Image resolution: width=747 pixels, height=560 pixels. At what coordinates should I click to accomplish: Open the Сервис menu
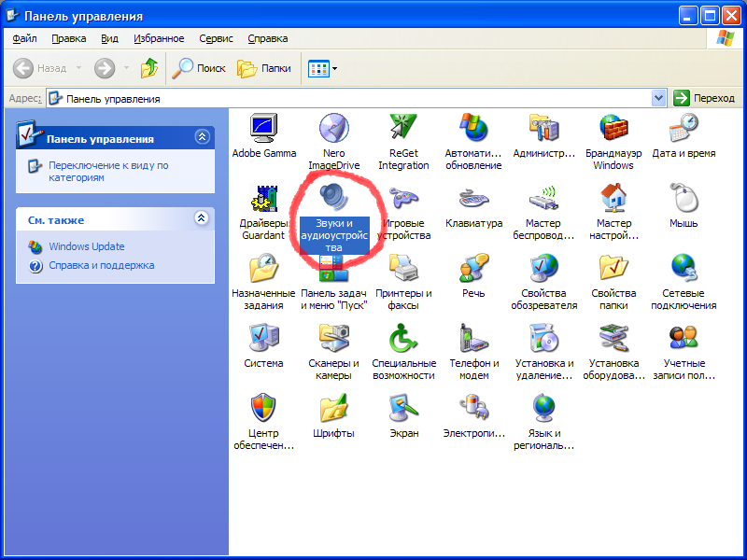(x=216, y=38)
